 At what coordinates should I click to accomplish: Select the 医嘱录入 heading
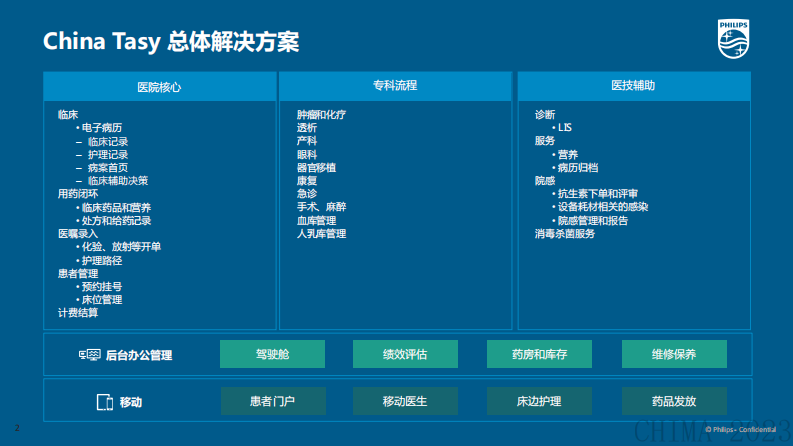(78, 234)
